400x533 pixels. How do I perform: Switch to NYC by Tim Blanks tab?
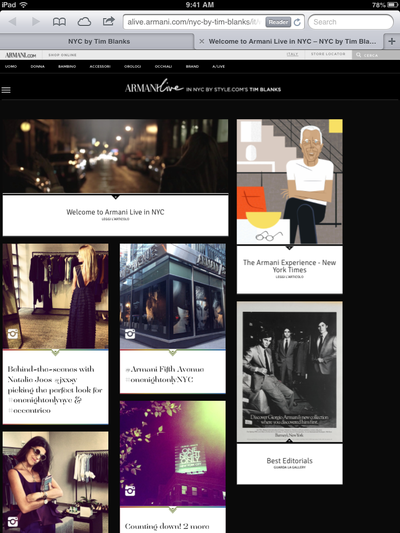[x=99, y=41]
